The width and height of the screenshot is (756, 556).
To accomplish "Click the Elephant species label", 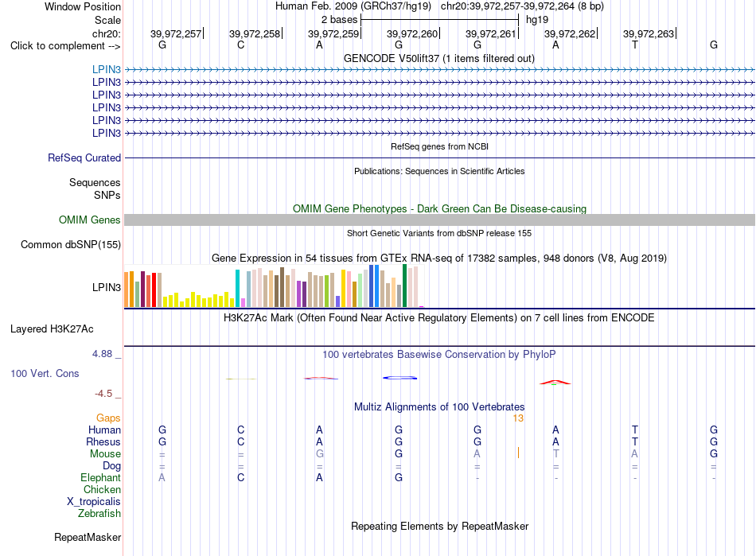I will click(x=100, y=477).
